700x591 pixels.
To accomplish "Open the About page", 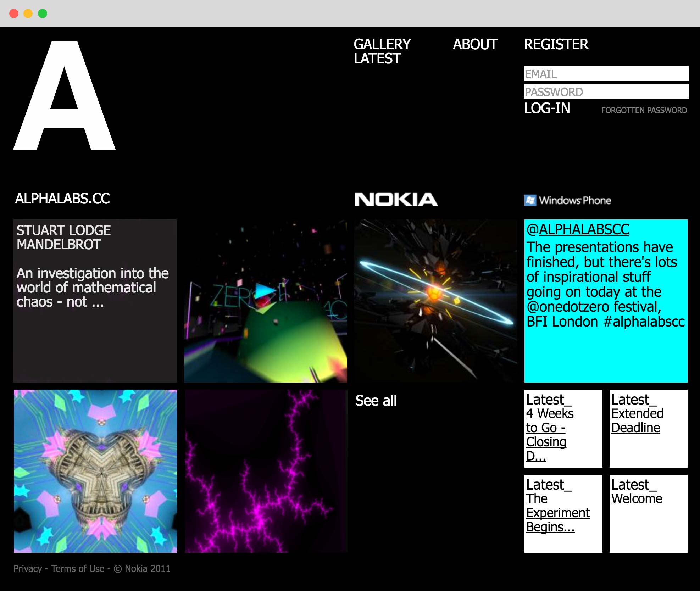I will 475,44.
